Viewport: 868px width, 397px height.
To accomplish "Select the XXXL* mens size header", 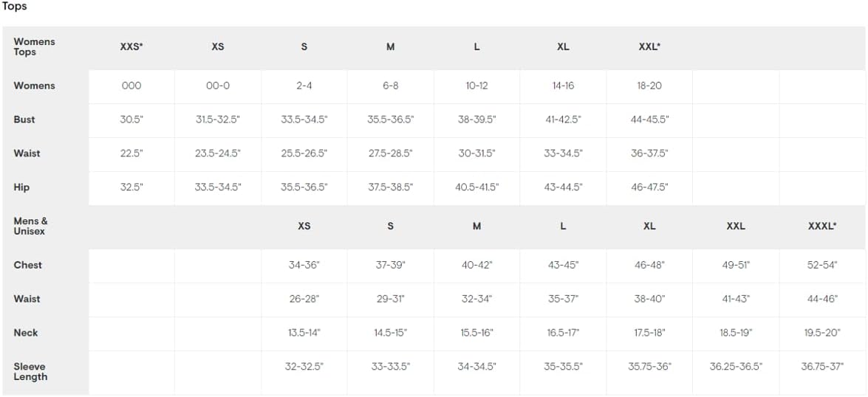I will (x=822, y=226).
